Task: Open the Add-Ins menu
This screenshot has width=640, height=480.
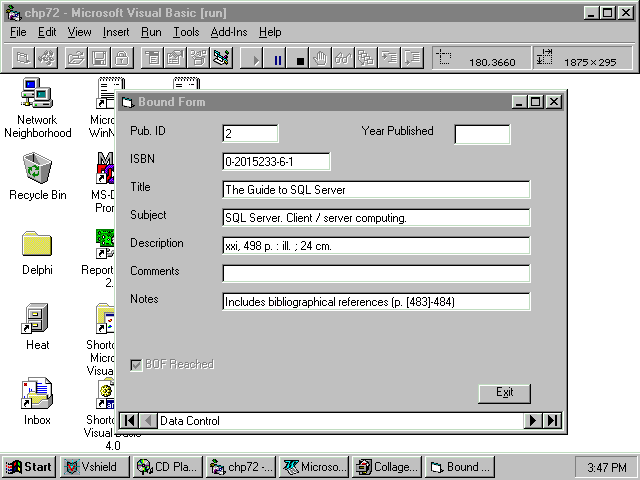Action: 228,32
